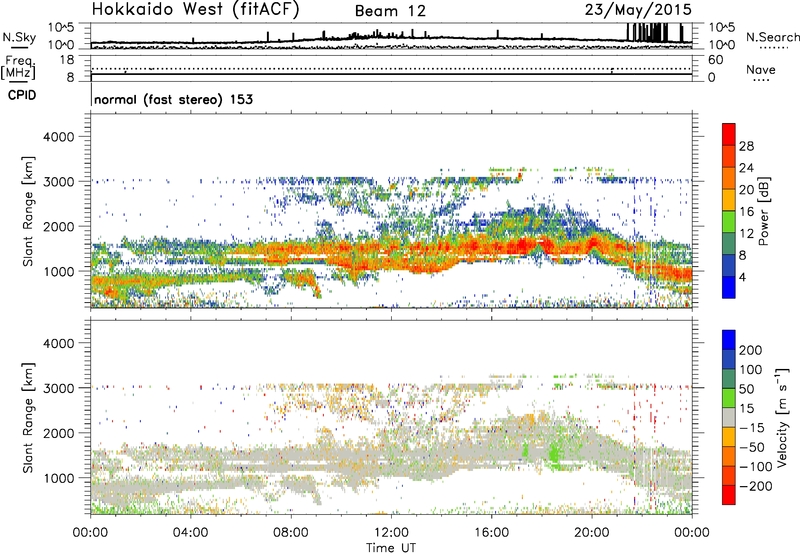The image size is (800, 554).
Task: Click the solid frequency line in Freq panel
Action: point(391,74)
